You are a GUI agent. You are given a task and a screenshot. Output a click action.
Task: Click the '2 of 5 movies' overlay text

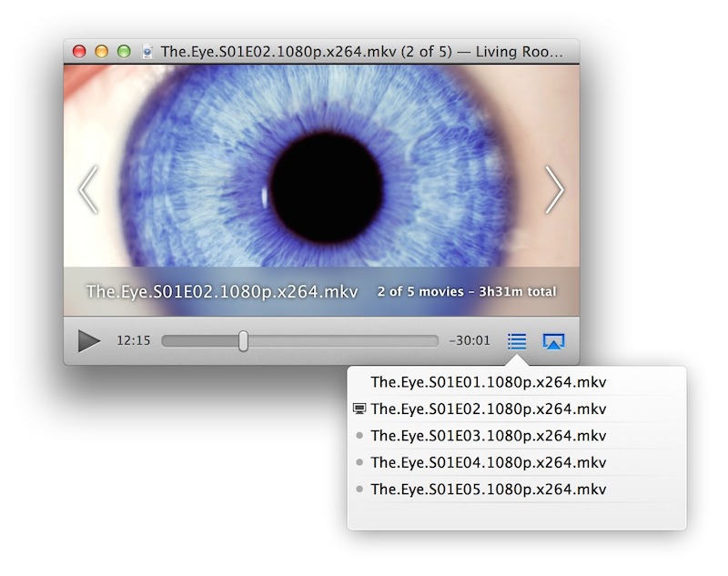[466, 292]
